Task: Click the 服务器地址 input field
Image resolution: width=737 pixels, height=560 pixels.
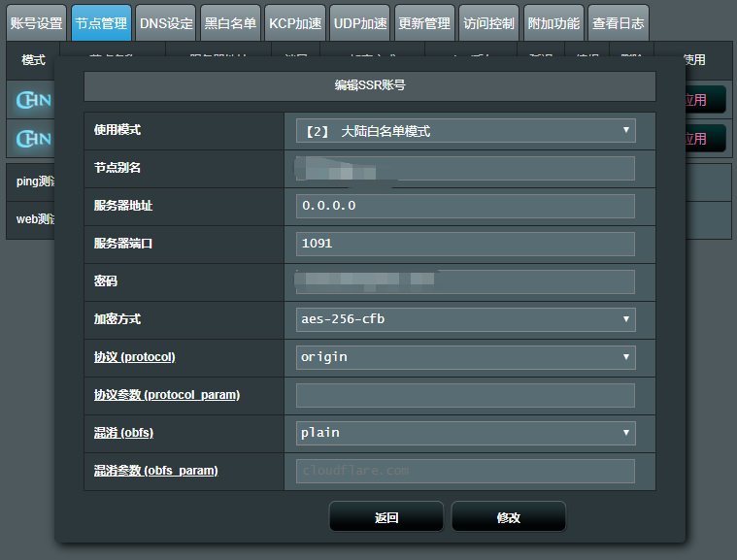Action: (x=465, y=206)
